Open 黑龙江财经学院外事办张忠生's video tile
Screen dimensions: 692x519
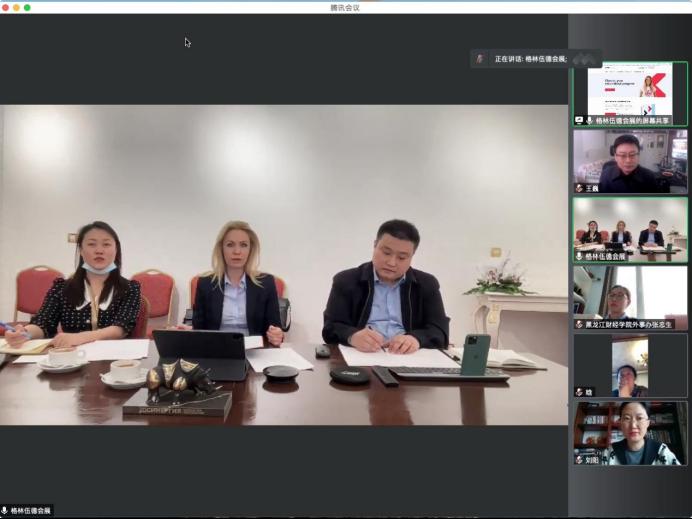pos(630,294)
